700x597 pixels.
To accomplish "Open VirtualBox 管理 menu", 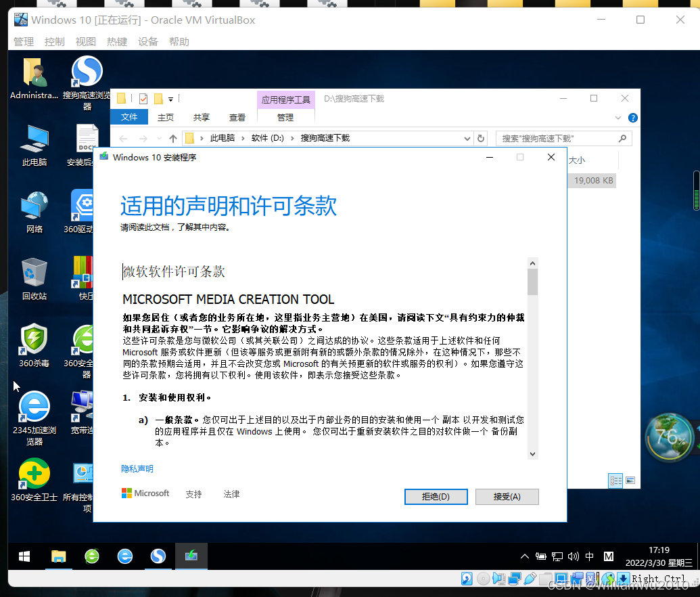I will coord(24,41).
